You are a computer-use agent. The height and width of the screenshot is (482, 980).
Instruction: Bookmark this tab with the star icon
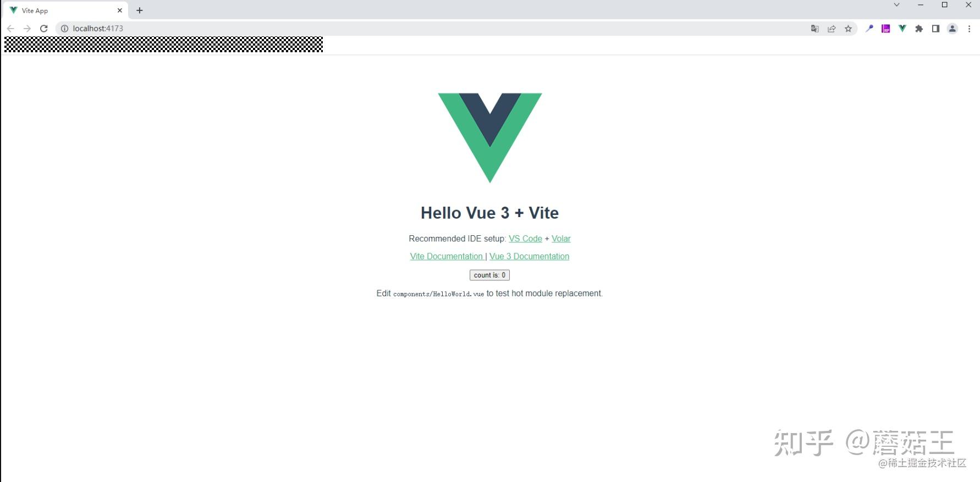848,29
